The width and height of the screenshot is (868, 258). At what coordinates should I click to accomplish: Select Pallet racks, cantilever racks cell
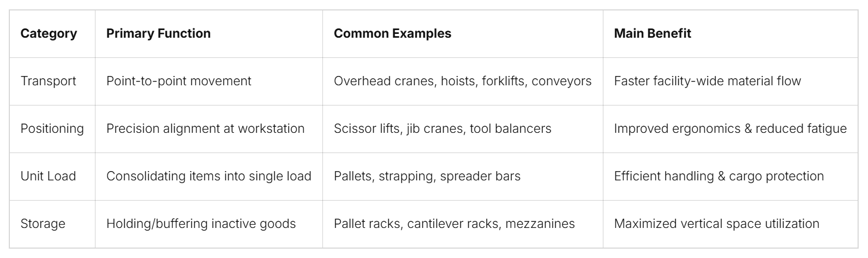coord(463,224)
